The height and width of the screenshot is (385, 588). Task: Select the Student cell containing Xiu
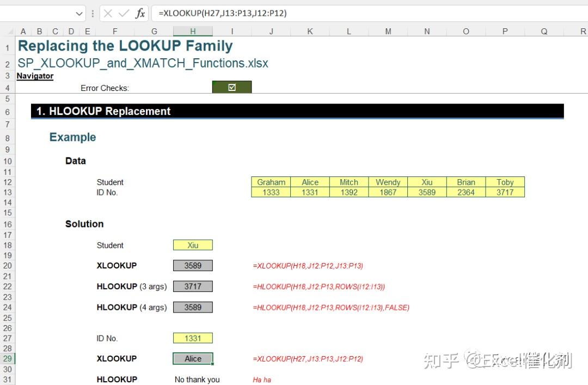[193, 245]
